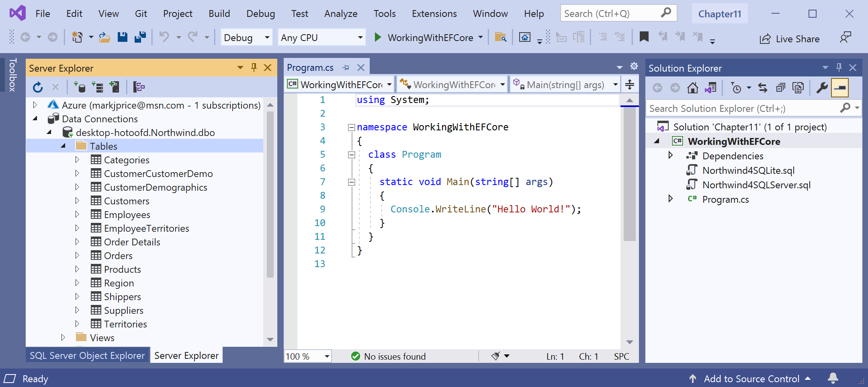This screenshot has width=868, height=387.
Task: Expand the Dependencies node in Solution Explorer
Action: pos(670,156)
